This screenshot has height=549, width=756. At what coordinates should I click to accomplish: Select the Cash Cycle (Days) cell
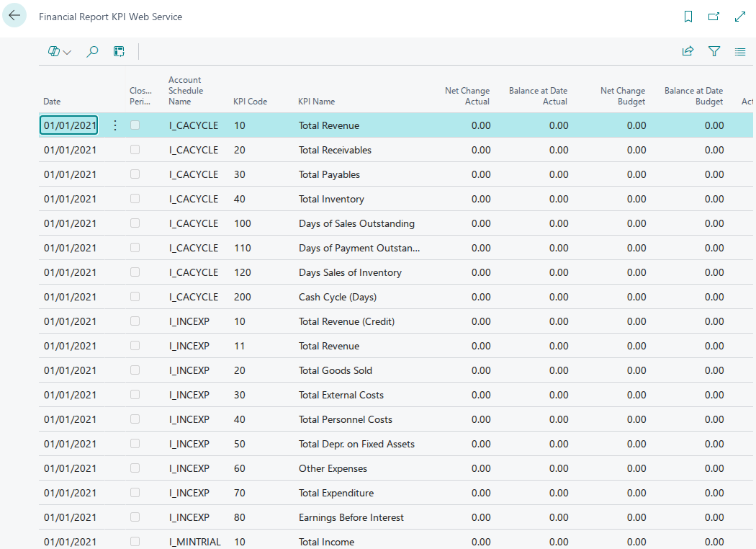click(x=338, y=297)
